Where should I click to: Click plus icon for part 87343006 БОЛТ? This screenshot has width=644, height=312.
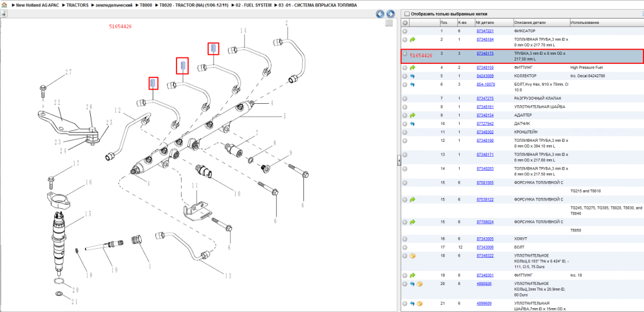click(405, 247)
